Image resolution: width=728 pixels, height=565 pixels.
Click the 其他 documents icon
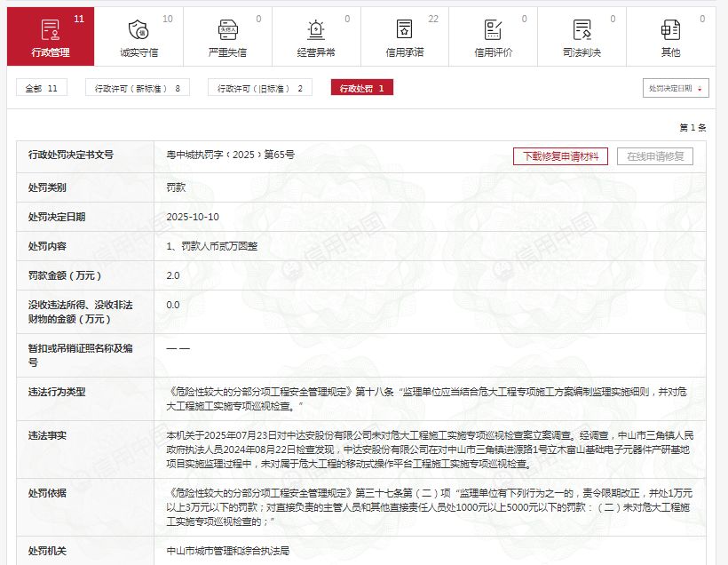670,29
